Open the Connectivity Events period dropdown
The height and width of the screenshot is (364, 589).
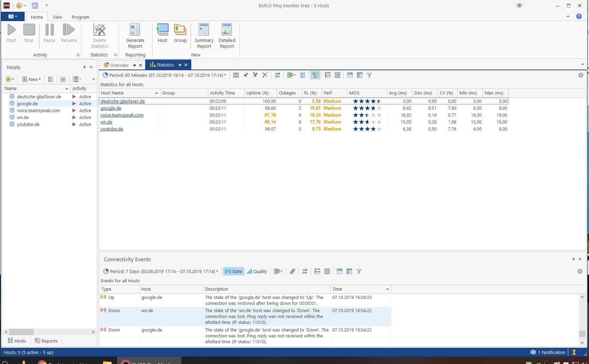[161, 271]
